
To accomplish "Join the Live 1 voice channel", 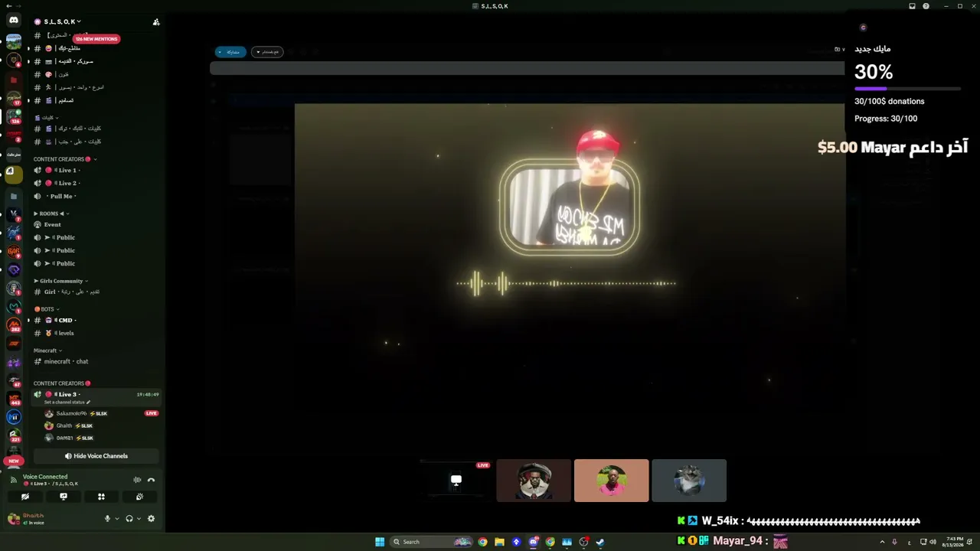I will tap(96, 170).
